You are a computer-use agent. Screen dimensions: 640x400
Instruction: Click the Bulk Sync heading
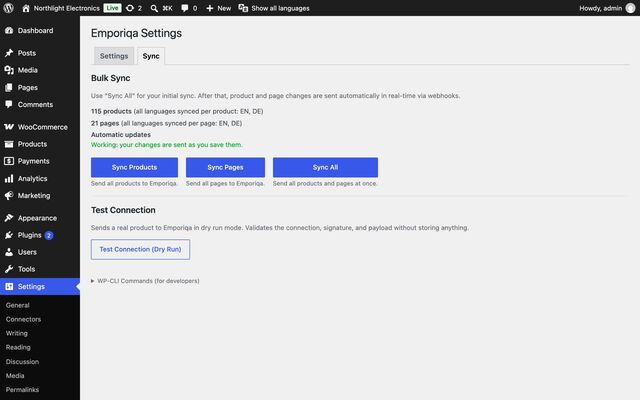coord(111,78)
